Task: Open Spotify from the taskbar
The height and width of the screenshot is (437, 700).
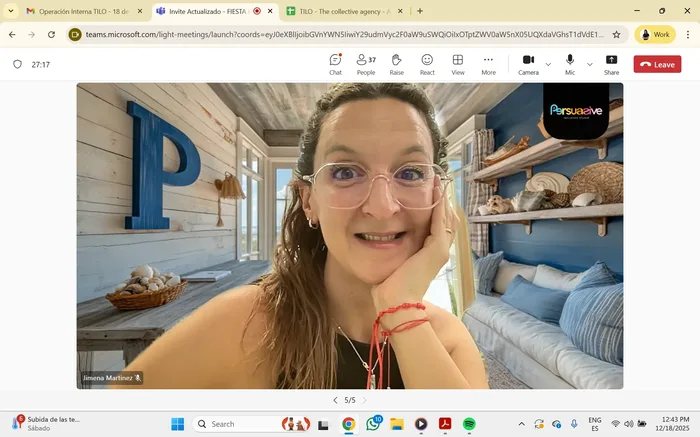Action: [469, 424]
